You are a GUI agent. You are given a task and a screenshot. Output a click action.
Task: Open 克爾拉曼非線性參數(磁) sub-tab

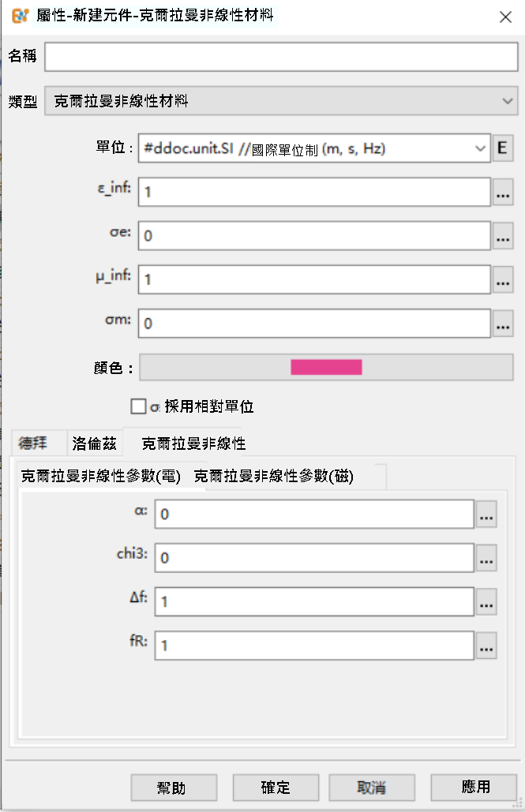click(274, 476)
